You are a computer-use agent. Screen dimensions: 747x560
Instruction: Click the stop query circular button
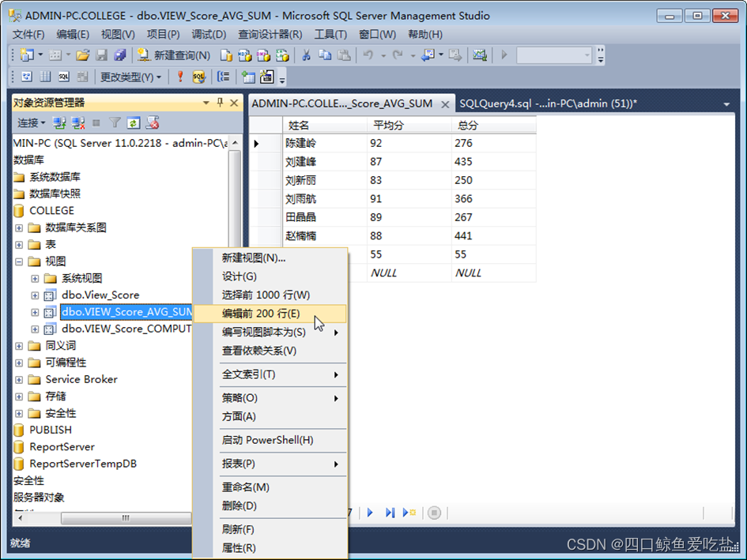[434, 513]
